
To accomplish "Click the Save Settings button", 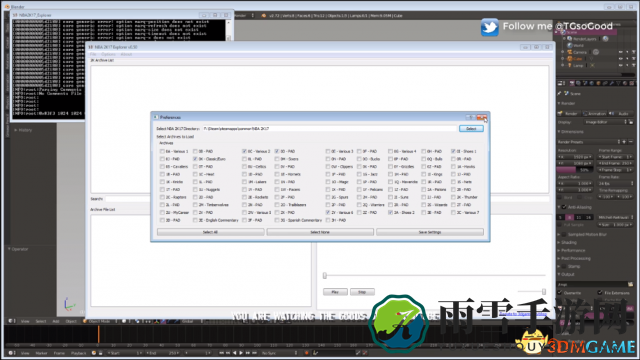I will (x=430, y=232).
